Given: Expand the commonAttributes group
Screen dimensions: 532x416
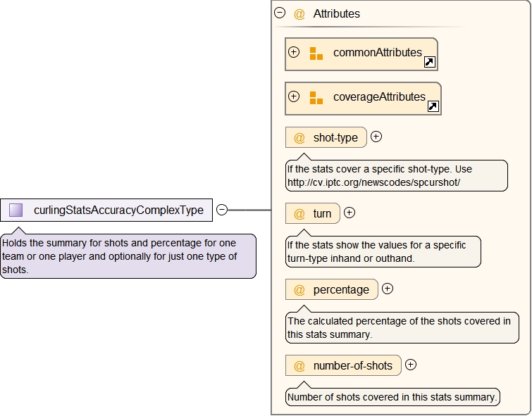Looking at the screenshot, I should tap(295, 53).
